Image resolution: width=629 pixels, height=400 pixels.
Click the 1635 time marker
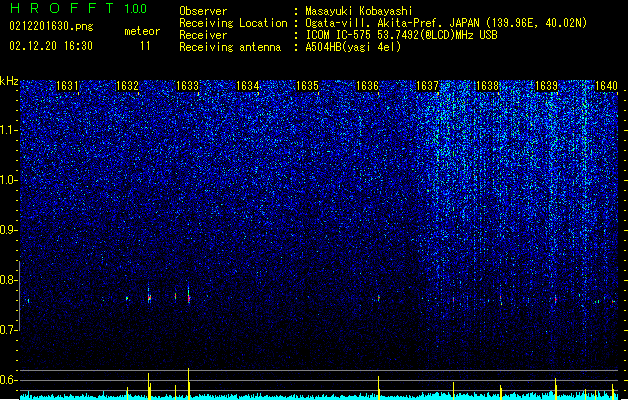[307, 86]
